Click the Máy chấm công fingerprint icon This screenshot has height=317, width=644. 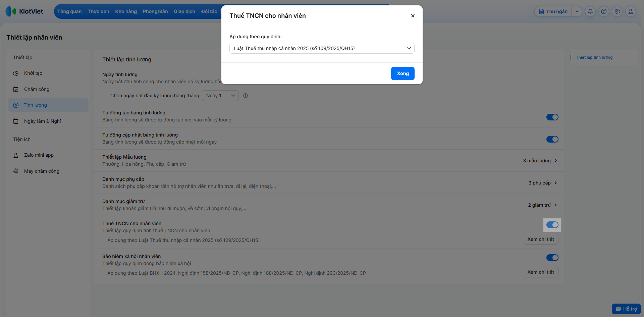pos(16,171)
